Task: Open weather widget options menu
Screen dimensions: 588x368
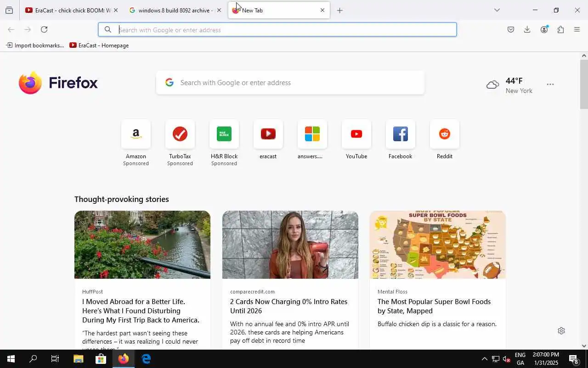Action: [x=550, y=85]
